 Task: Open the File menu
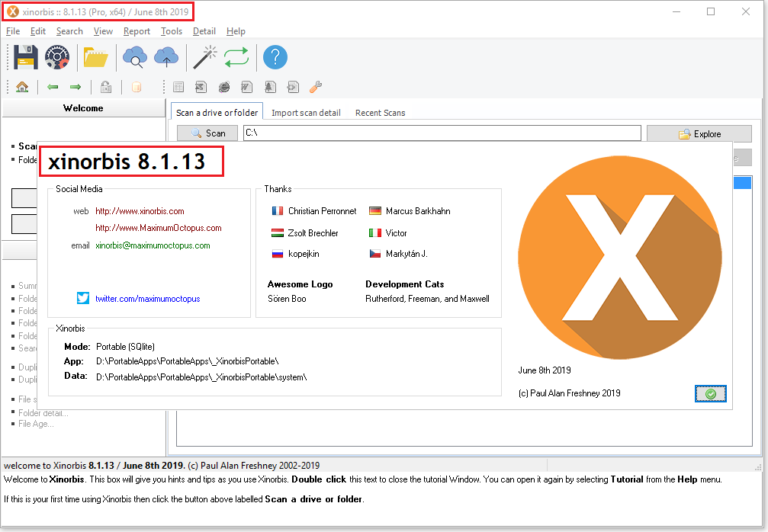click(x=13, y=31)
